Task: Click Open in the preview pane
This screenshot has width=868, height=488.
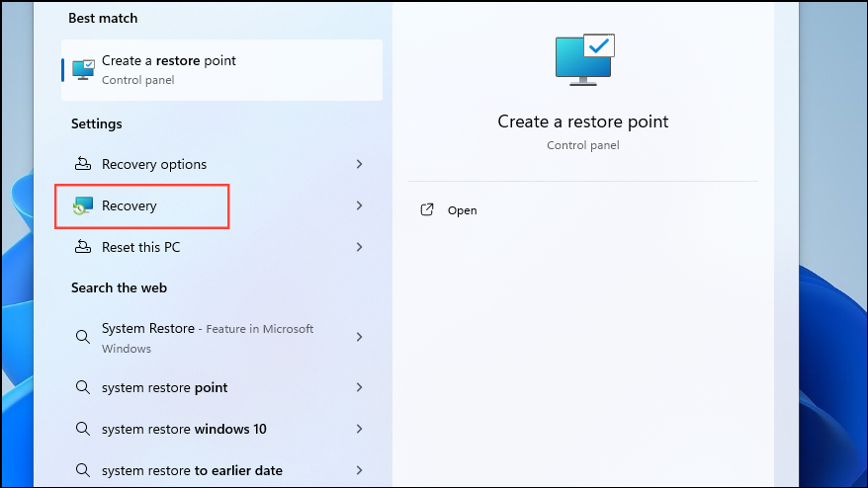Action: [x=463, y=210]
